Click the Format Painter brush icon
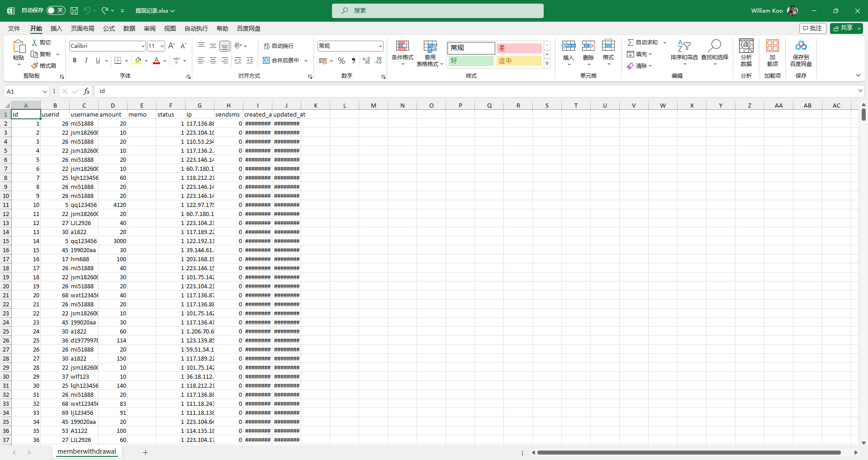Image resolution: width=868 pixels, height=460 pixels. coord(34,66)
